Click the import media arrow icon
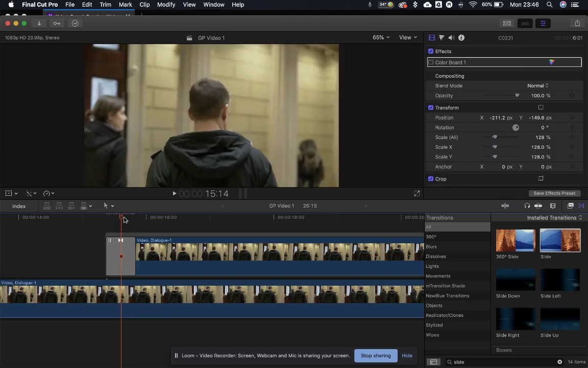This screenshot has width=588, height=368. click(x=39, y=24)
